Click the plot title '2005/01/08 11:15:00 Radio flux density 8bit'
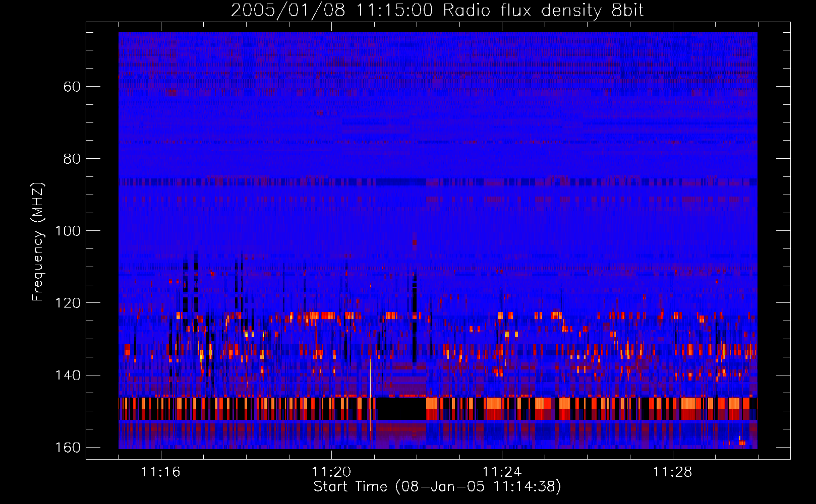The height and width of the screenshot is (504, 816). 437,11
